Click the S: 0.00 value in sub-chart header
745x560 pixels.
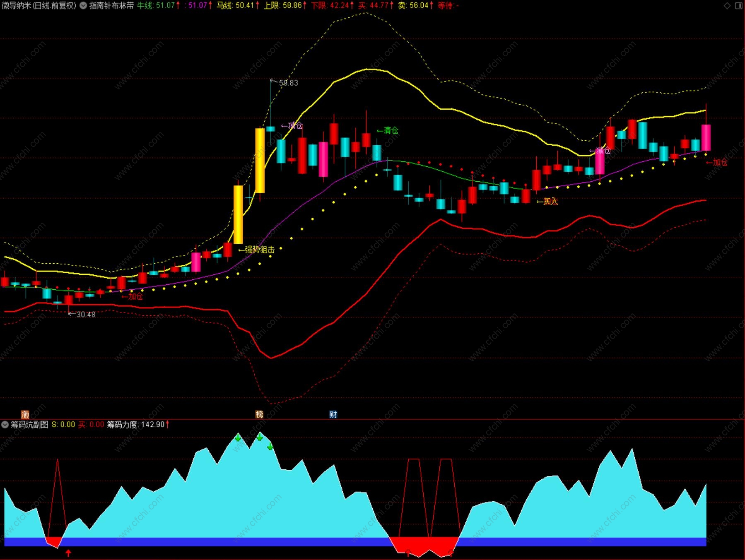63,425
